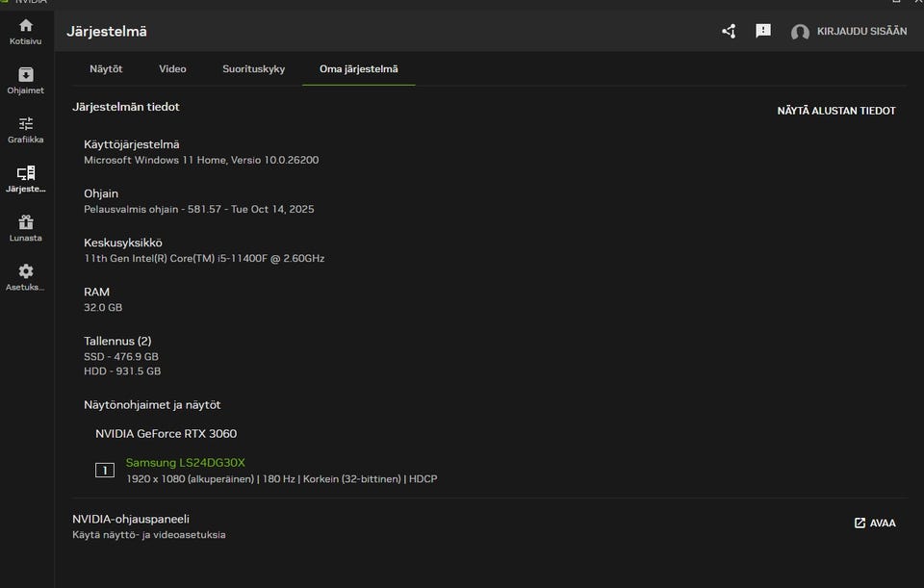This screenshot has width=924, height=588.
Task: Open the feedback message icon
Action: pos(763,31)
